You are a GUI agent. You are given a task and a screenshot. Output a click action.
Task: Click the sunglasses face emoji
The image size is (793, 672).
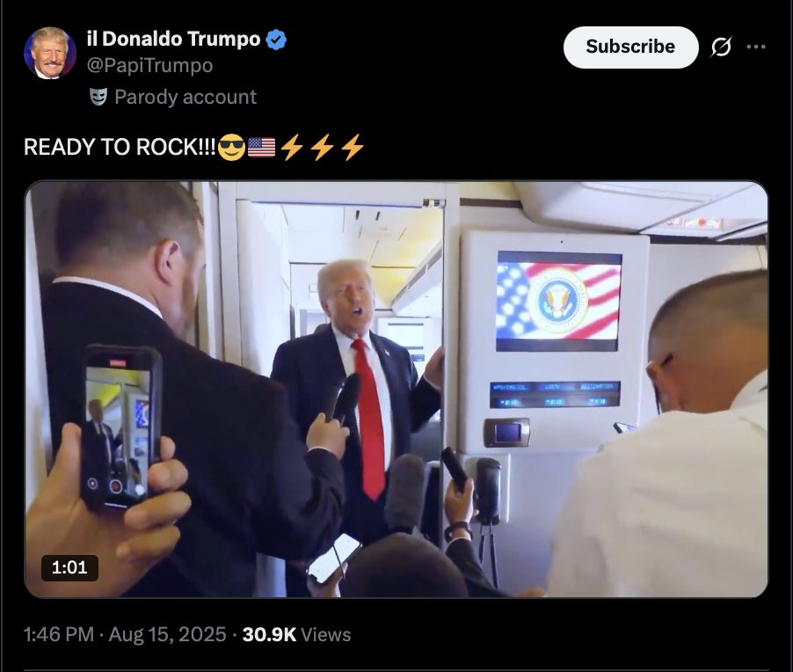(231, 147)
